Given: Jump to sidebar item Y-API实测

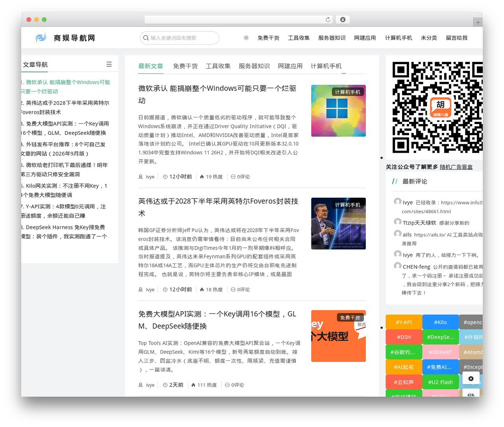Looking at the screenshot, I should point(64,211).
